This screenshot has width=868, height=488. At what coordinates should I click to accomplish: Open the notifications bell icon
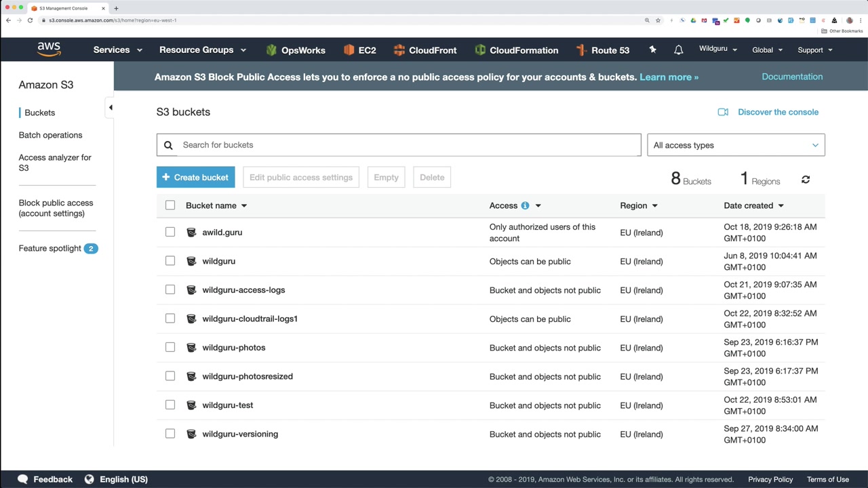tap(678, 50)
